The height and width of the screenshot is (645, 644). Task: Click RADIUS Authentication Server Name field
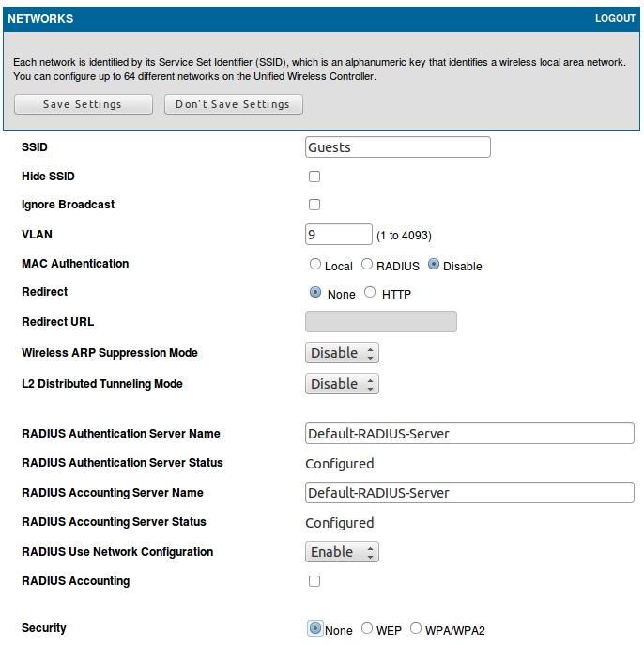[469, 434]
